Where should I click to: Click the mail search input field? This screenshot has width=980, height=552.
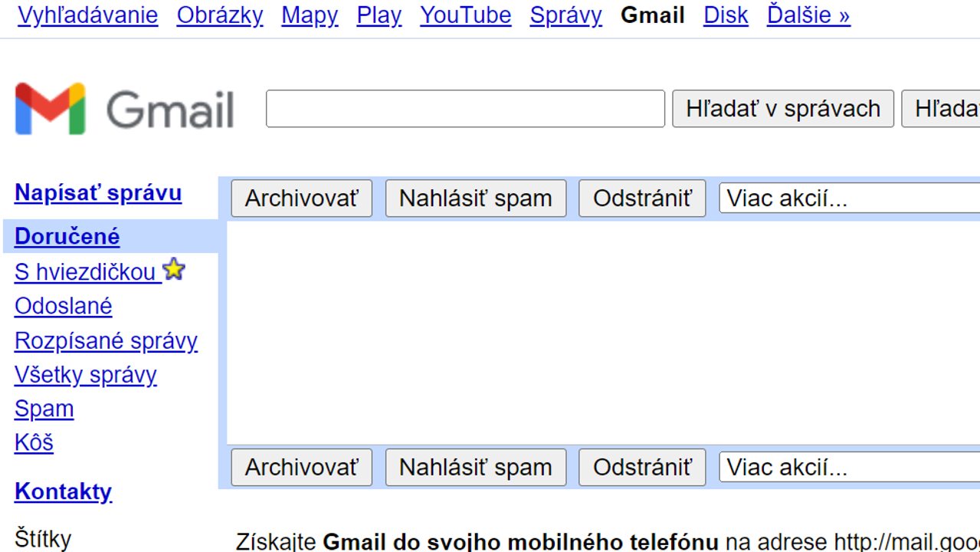point(465,109)
